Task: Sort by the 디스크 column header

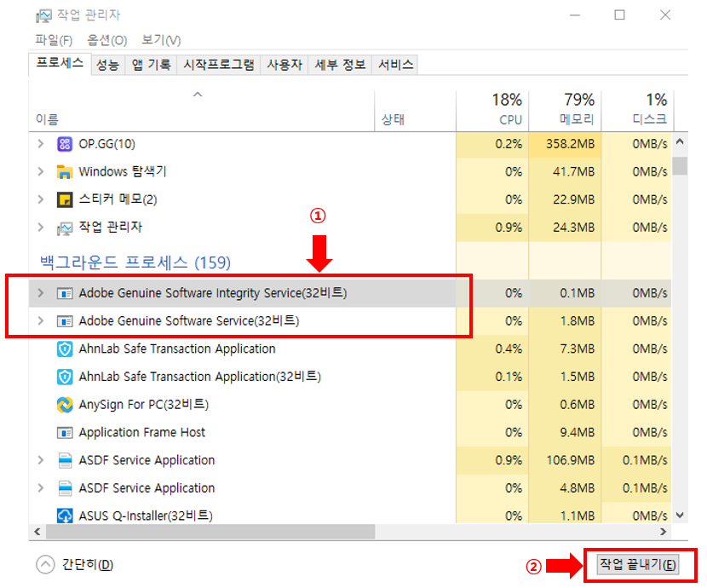Action: pyautogui.click(x=637, y=111)
